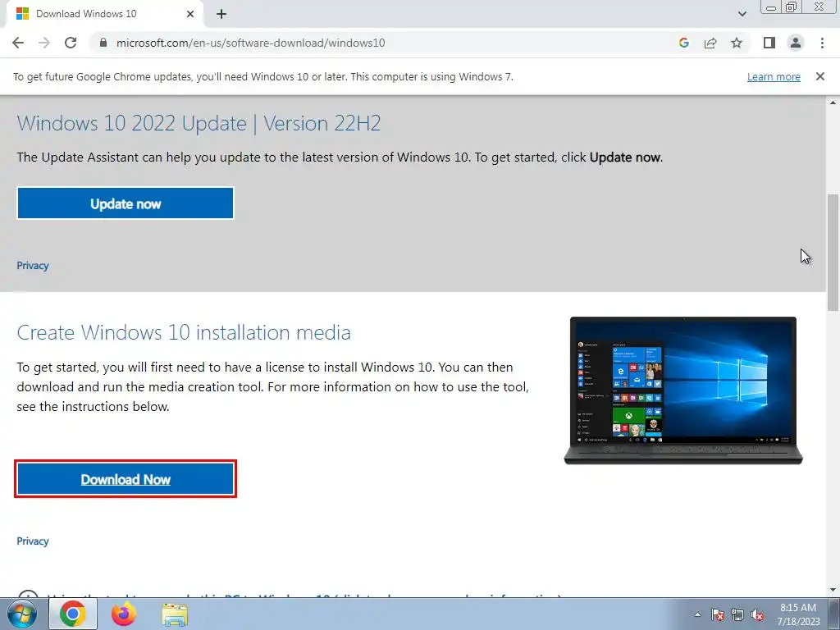This screenshot has width=840, height=630.
Task: Select the Download Windows 10 tab
Action: pyautogui.click(x=104, y=14)
